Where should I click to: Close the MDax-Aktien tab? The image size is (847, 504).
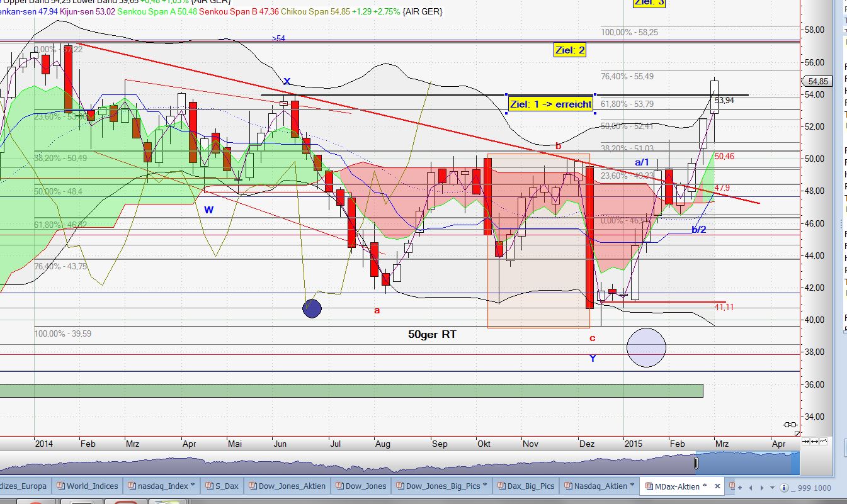(716, 486)
